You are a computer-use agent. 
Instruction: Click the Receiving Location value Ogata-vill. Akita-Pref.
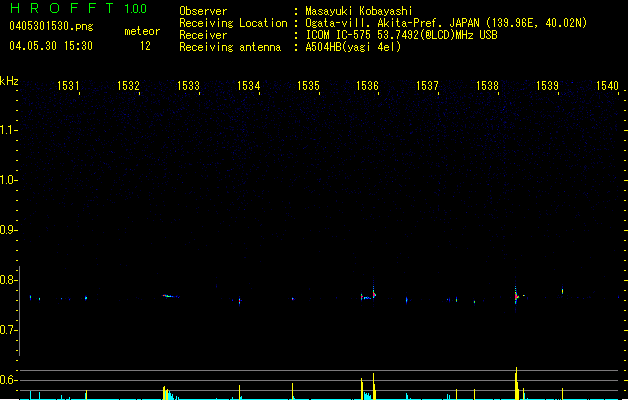[375, 23]
